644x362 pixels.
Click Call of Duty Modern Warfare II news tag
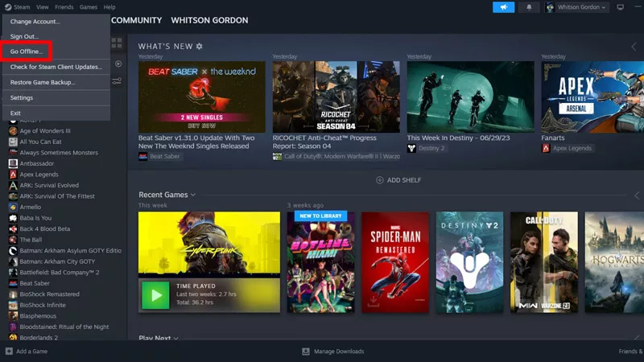[336, 156]
